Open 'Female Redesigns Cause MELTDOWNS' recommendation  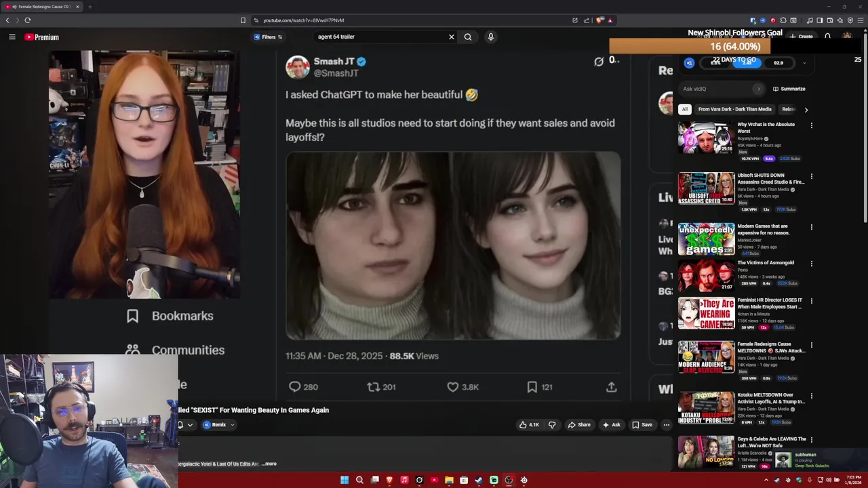coord(771,347)
